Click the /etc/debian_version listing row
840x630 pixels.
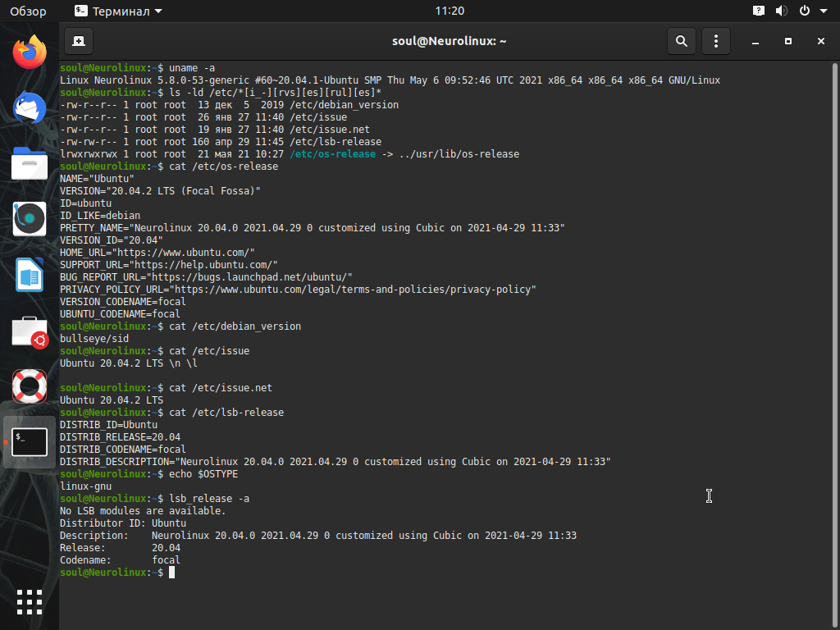coord(230,105)
